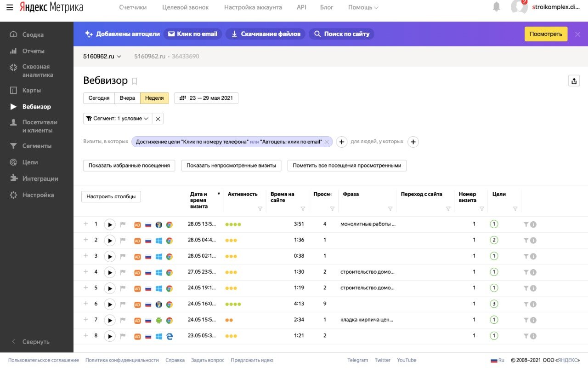
Task: Click the yellow Посмотреть button
Action: pos(546,34)
